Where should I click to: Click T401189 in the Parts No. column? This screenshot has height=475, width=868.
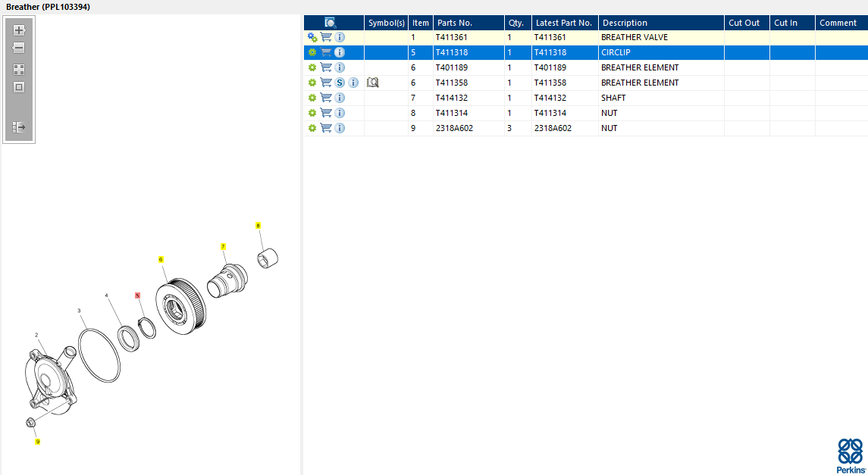(452, 67)
